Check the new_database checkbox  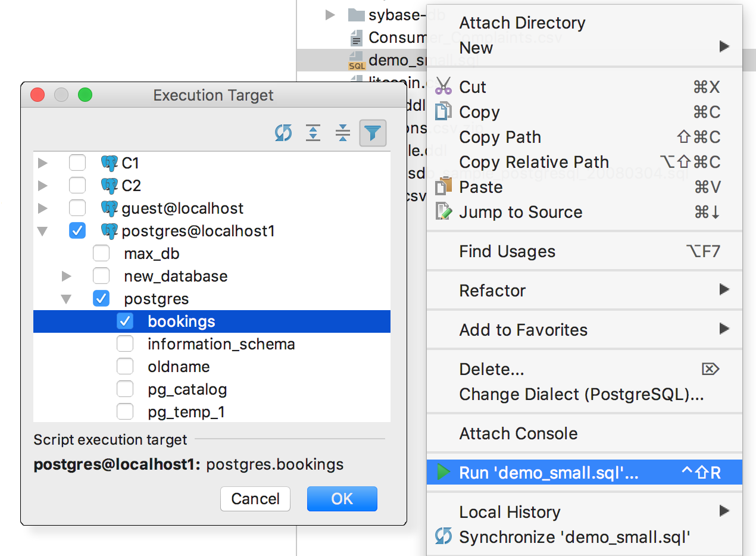point(101,276)
